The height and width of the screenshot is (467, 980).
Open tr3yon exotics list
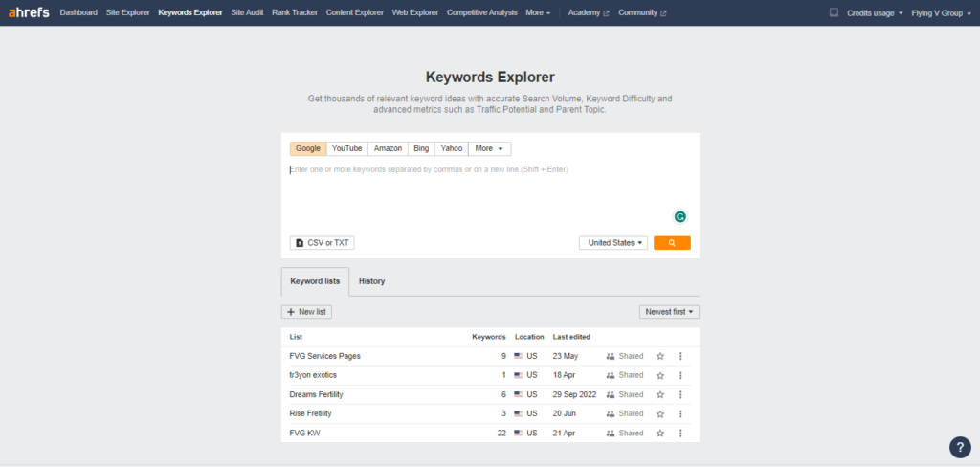click(x=313, y=376)
